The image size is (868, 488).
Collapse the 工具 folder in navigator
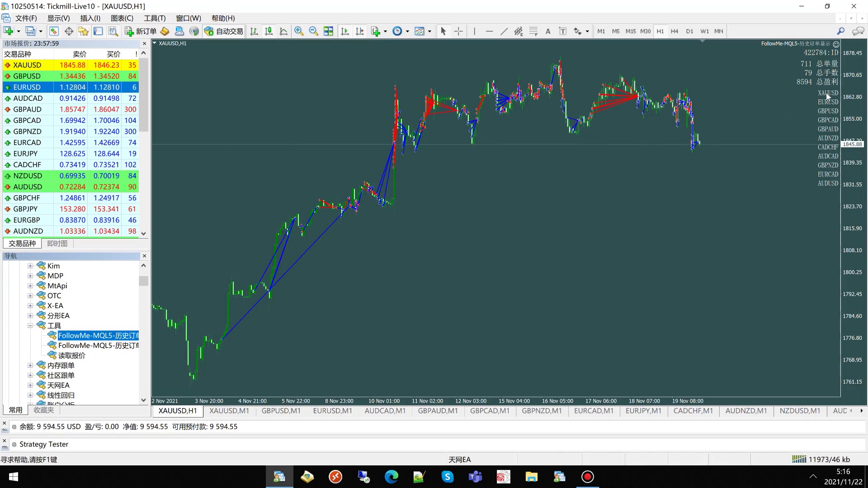point(30,326)
